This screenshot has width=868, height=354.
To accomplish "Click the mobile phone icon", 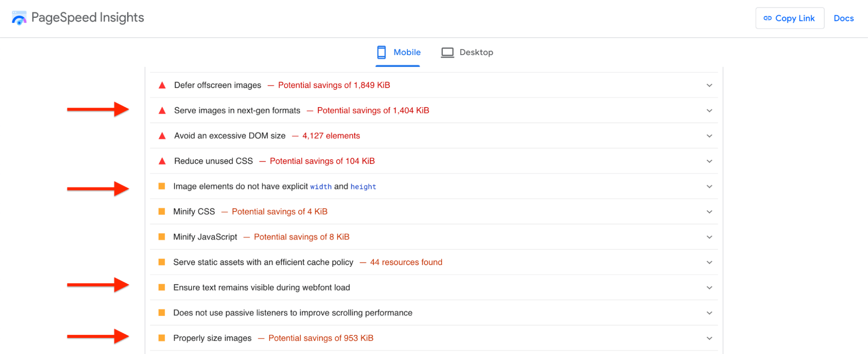I will 381,52.
